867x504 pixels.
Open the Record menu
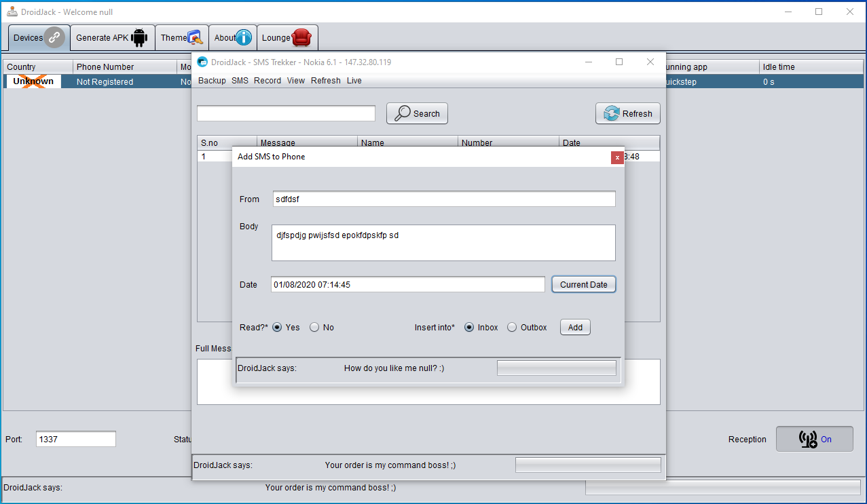point(268,81)
